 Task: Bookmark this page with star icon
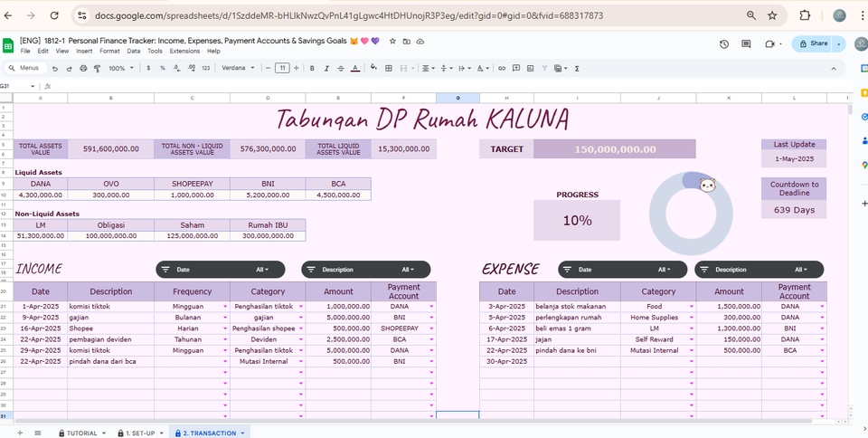click(x=772, y=15)
